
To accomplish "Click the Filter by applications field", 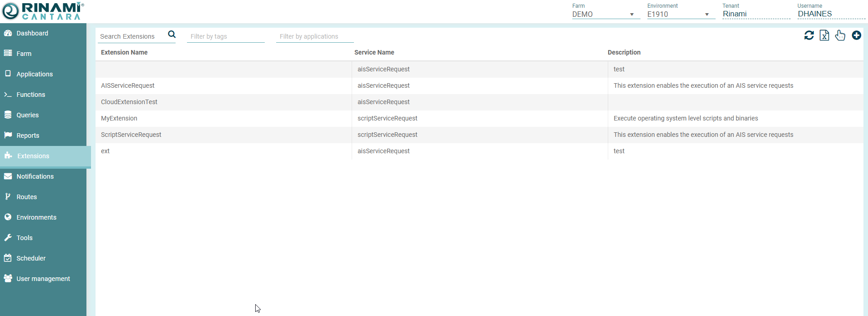I will pos(314,36).
